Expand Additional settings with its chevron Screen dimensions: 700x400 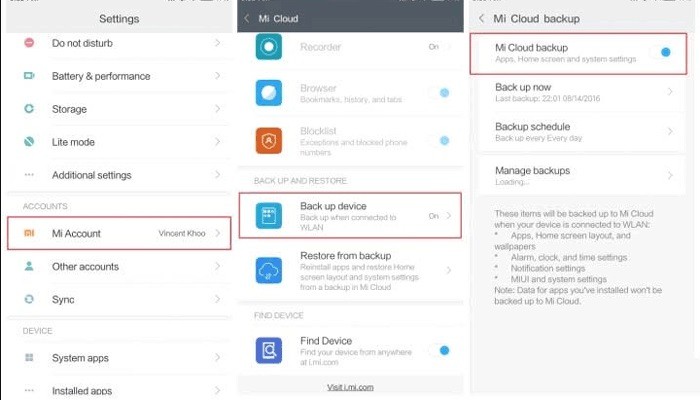pyautogui.click(x=217, y=175)
